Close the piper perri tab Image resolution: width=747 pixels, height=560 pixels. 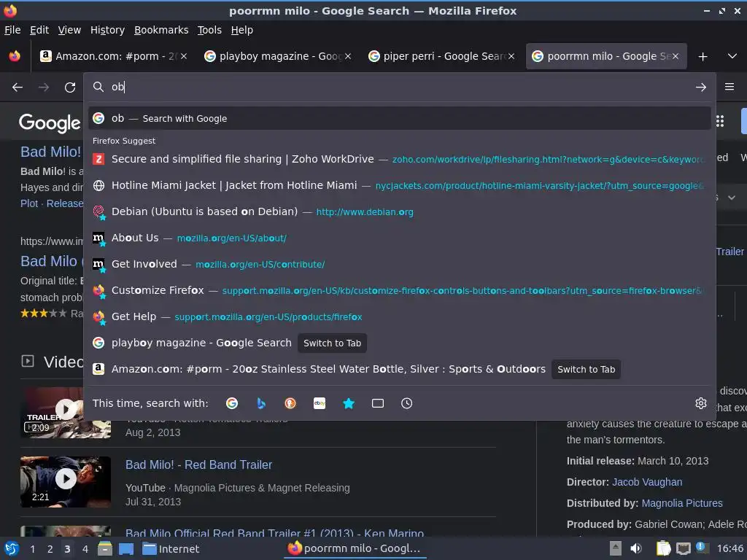[511, 56]
